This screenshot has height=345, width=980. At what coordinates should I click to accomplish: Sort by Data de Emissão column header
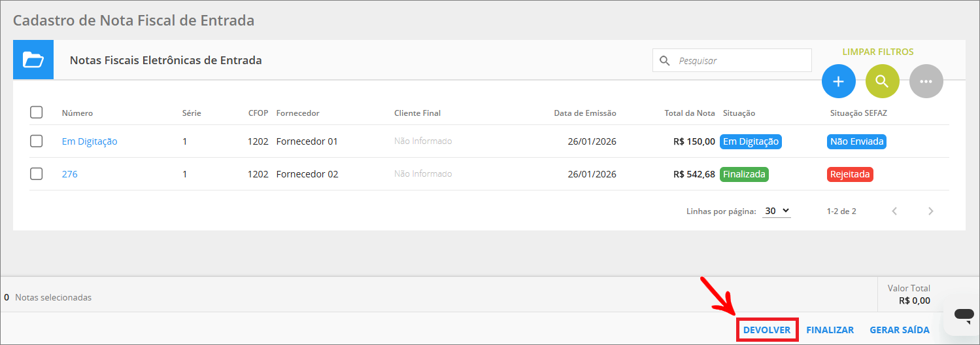coord(584,113)
